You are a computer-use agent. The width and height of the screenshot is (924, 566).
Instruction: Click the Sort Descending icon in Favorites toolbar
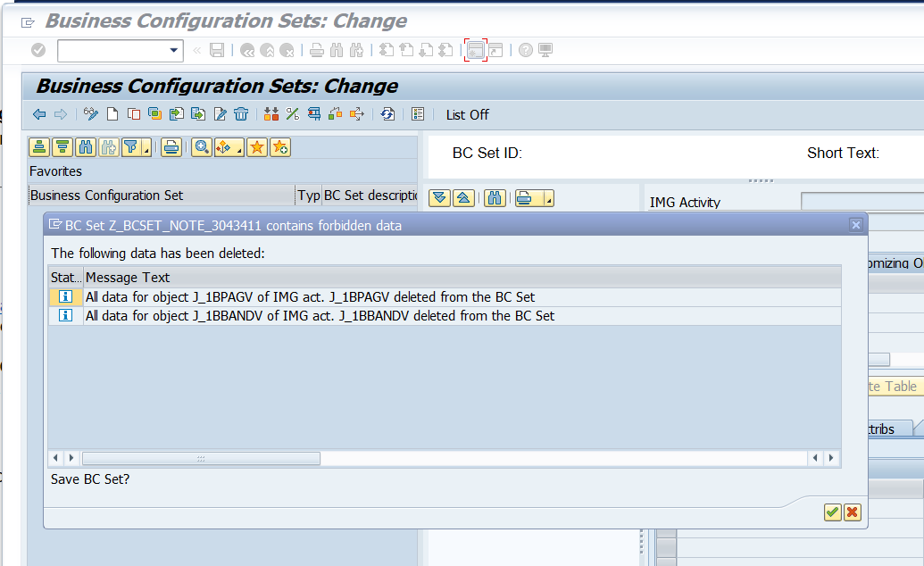(62, 146)
